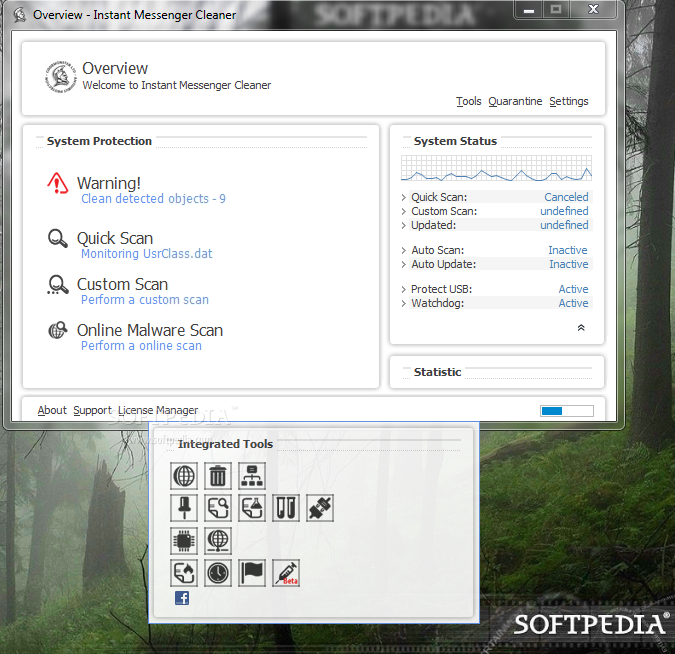This screenshot has width=675, height=654.
Task: Open the Tools menu
Action: (x=468, y=101)
